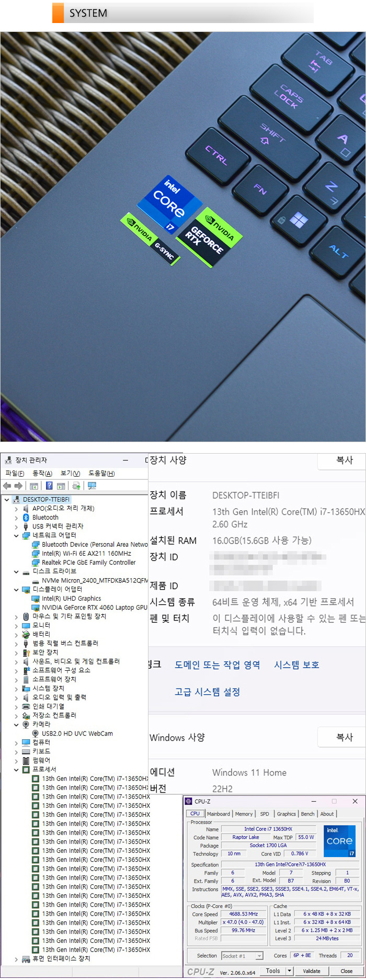Screen dimensions: 366x980
Task: Click the forward arrow in Device Manager toolbar
Action: coord(18,486)
